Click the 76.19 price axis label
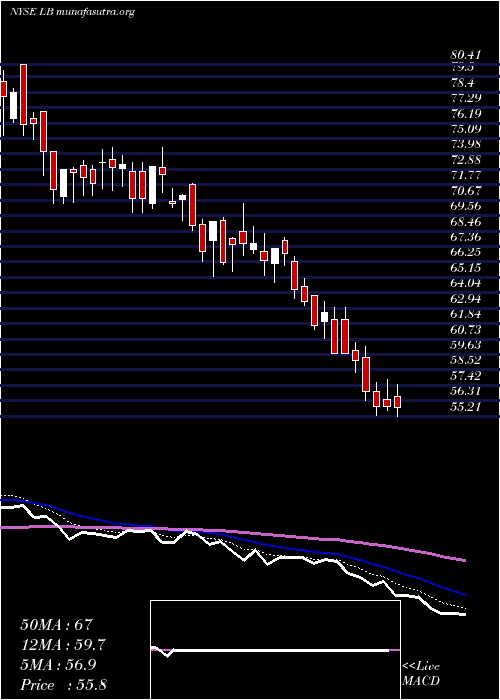500x700 pixels. tap(466, 113)
